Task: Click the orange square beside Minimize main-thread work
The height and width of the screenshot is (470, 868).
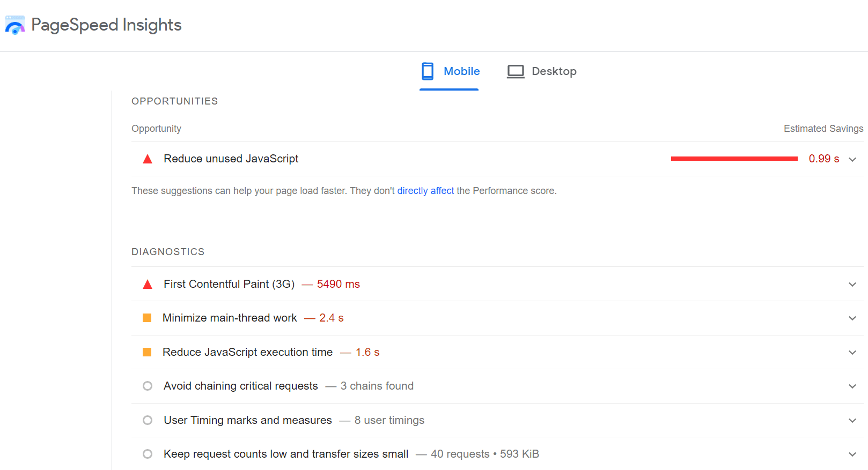Action: click(147, 317)
